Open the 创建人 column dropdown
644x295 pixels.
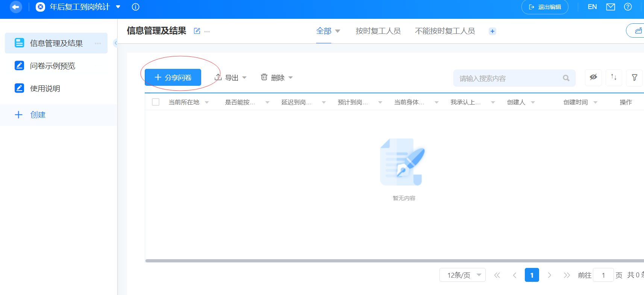click(x=533, y=102)
